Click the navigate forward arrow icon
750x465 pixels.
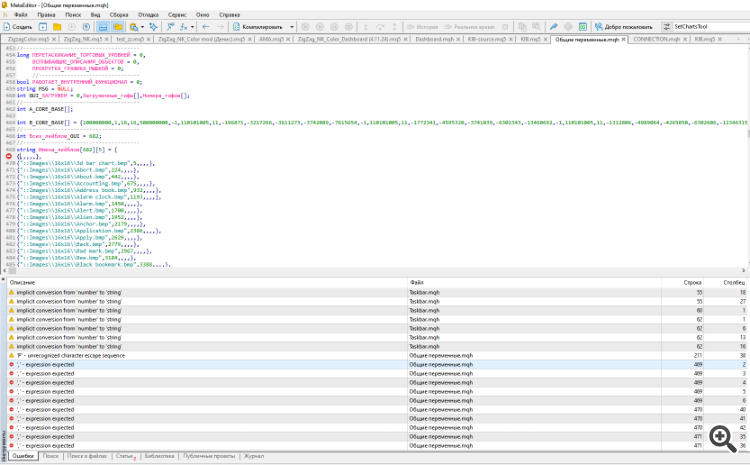pyautogui.click(x=221, y=27)
